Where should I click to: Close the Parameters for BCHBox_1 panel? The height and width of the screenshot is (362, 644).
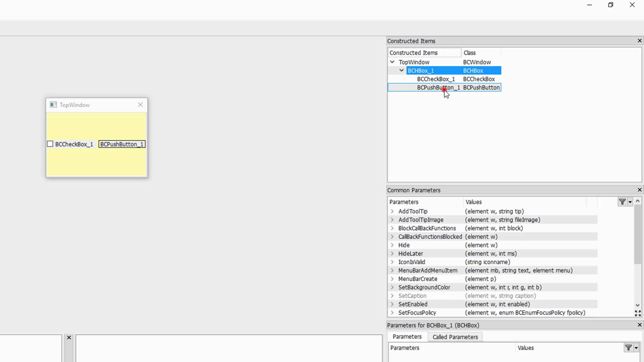pyautogui.click(x=639, y=325)
